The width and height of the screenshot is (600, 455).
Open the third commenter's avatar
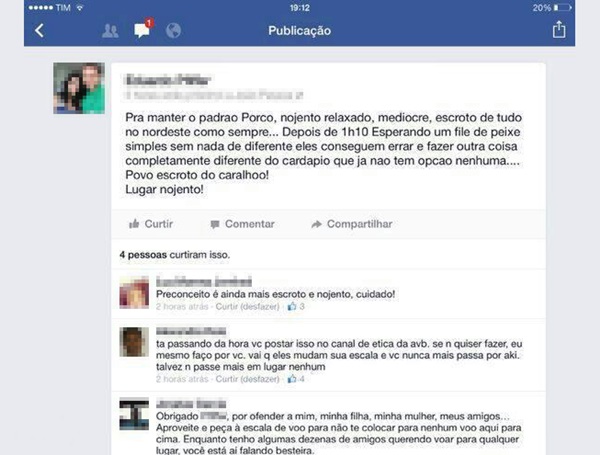click(134, 414)
